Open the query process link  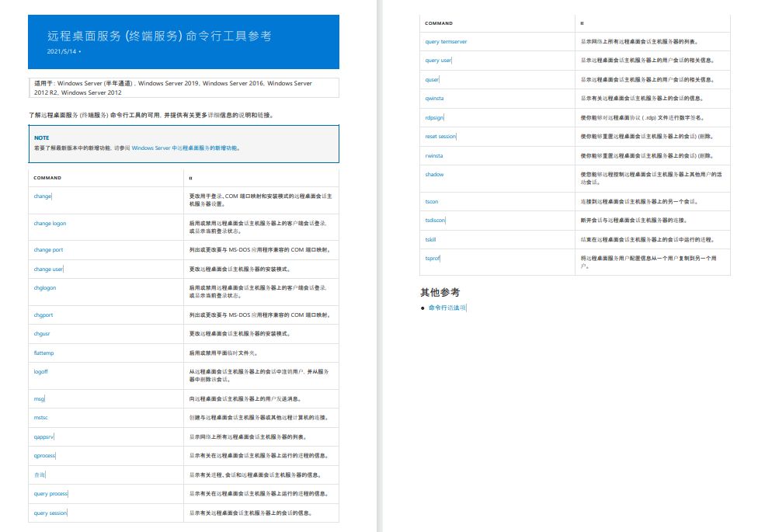pyautogui.click(x=50, y=494)
